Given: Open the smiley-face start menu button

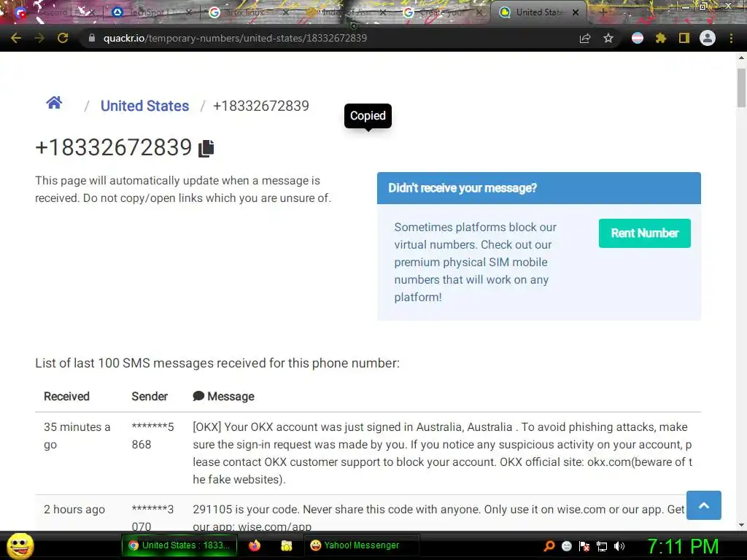Looking at the screenshot, I should tap(20, 545).
